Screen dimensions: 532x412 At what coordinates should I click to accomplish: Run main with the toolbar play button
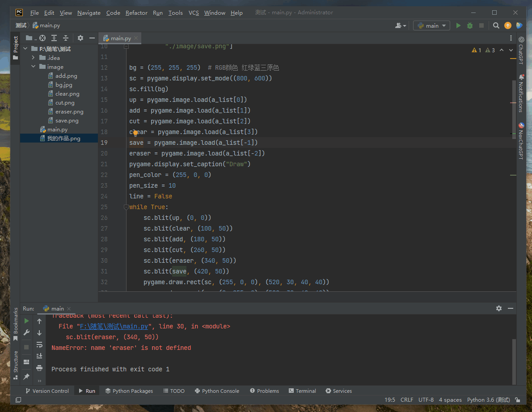point(458,26)
